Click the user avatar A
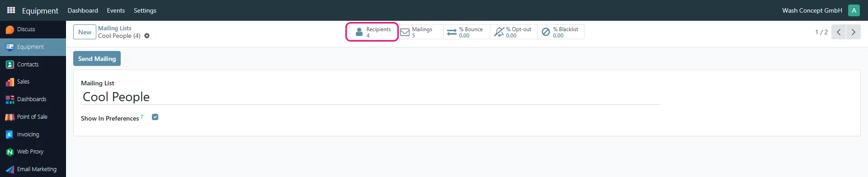868x177 pixels. click(x=854, y=10)
